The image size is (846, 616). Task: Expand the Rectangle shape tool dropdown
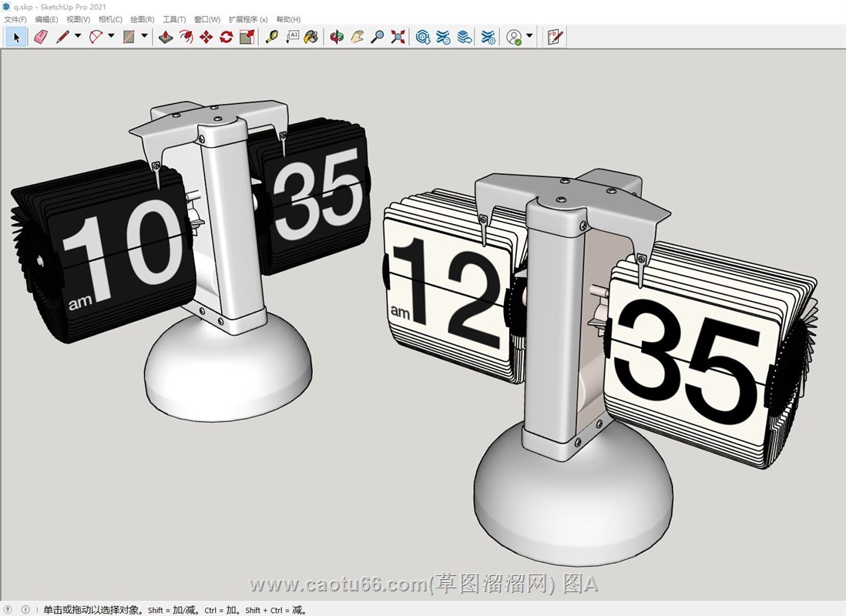pyautogui.click(x=144, y=36)
